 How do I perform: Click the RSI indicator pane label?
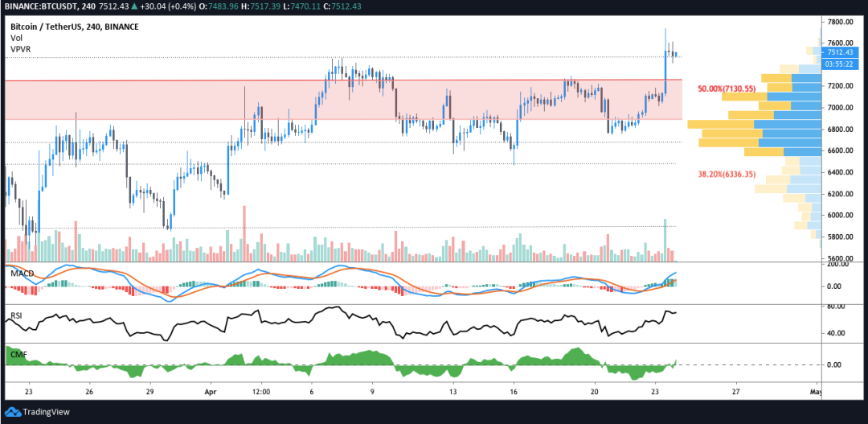point(15,315)
